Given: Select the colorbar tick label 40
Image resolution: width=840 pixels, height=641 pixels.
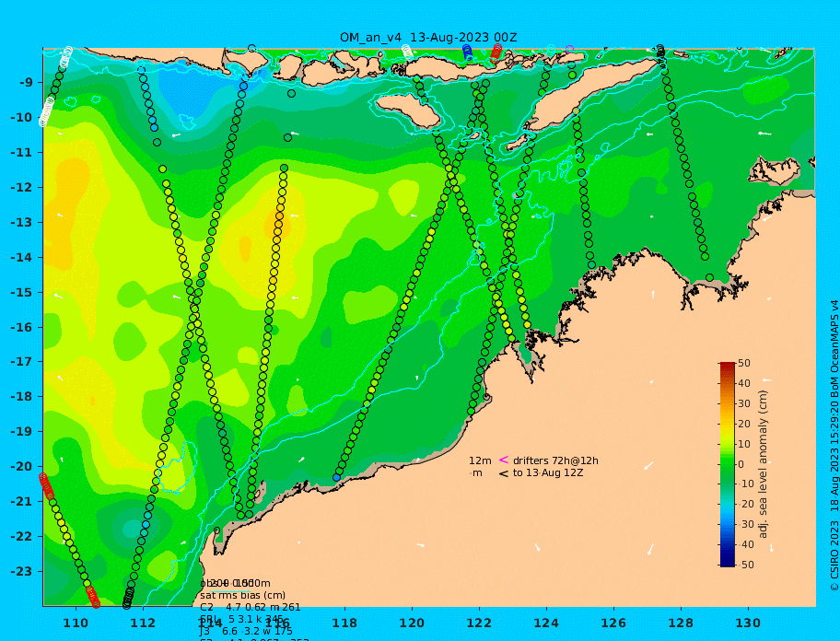Looking at the screenshot, I should [x=744, y=383].
